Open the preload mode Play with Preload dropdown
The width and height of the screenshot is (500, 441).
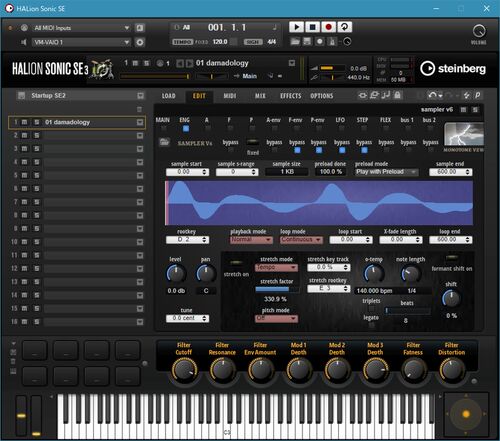pos(386,172)
